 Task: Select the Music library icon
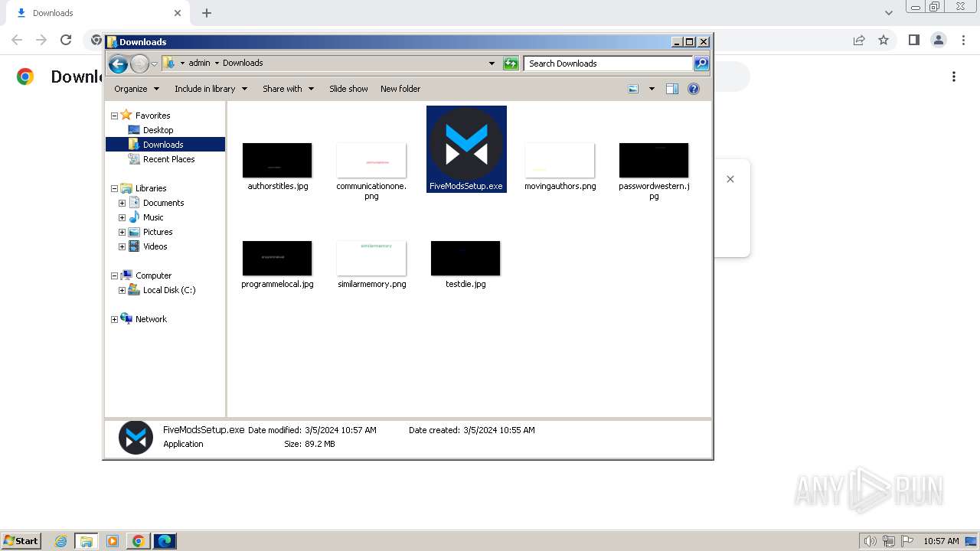(x=134, y=217)
